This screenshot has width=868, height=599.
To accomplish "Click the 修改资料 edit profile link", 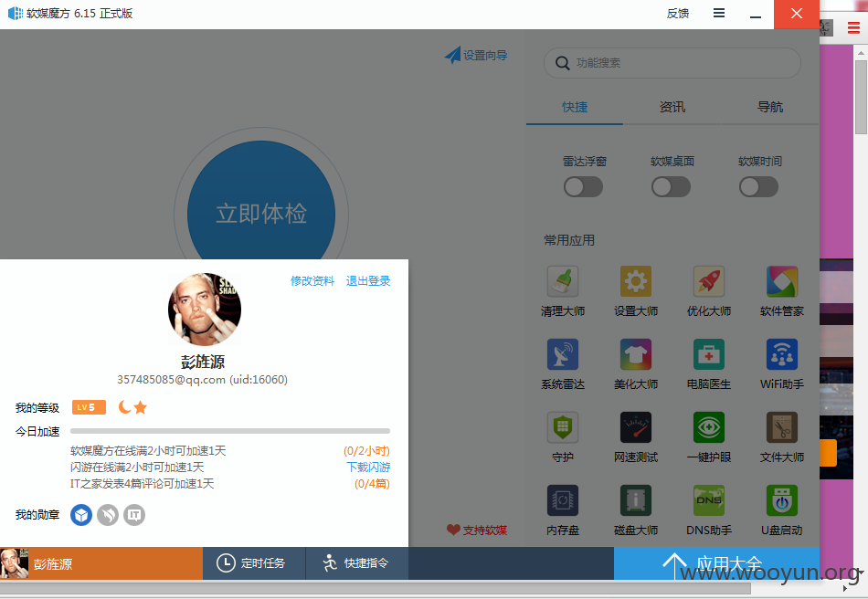I will (x=312, y=281).
